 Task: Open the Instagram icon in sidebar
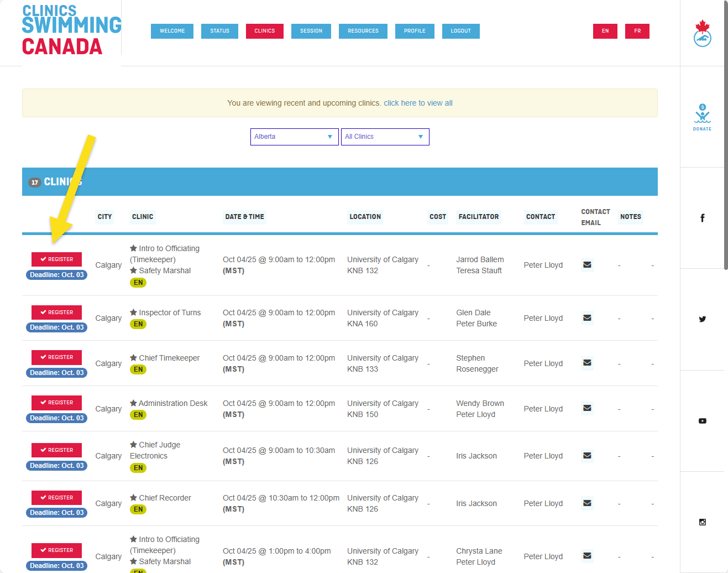coord(702,522)
